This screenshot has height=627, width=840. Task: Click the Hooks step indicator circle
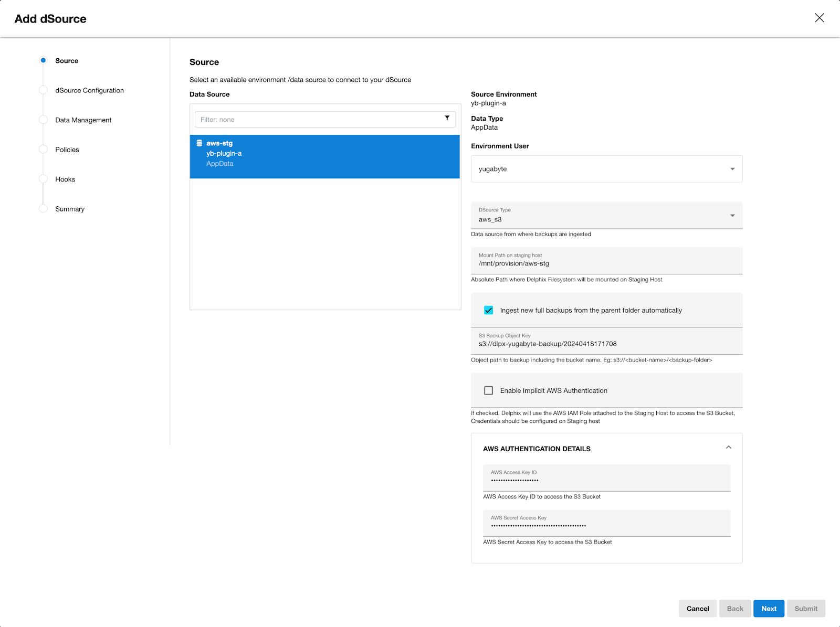point(43,178)
